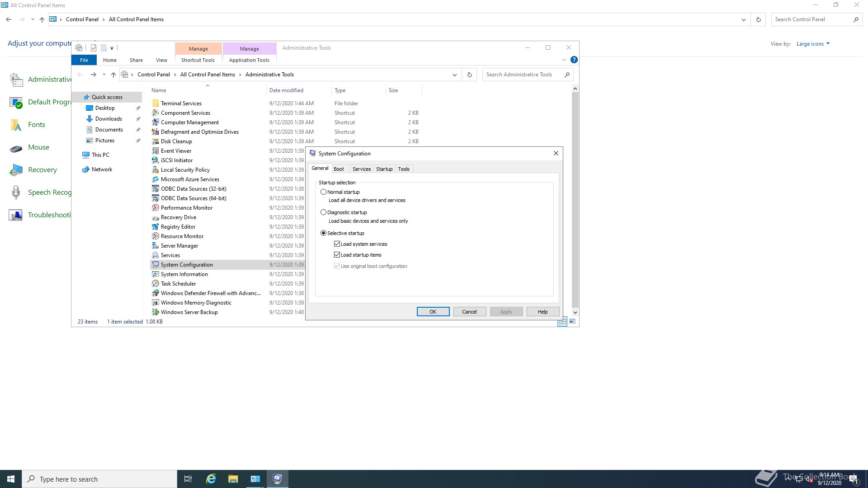The height and width of the screenshot is (488, 868).
Task: Select the Event Viewer icon
Action: pos(156,151)
